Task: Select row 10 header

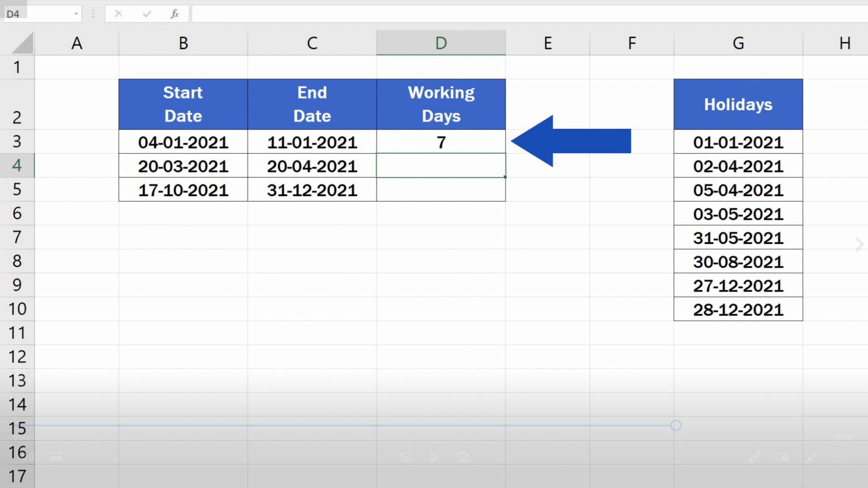Action: pos(17,309)
